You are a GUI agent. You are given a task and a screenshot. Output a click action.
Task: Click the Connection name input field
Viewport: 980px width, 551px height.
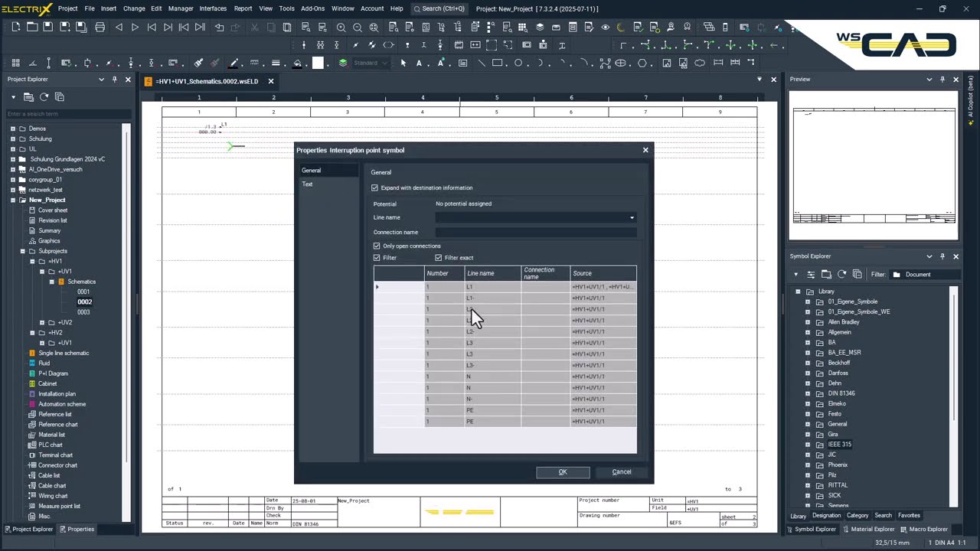coord(536,232)
